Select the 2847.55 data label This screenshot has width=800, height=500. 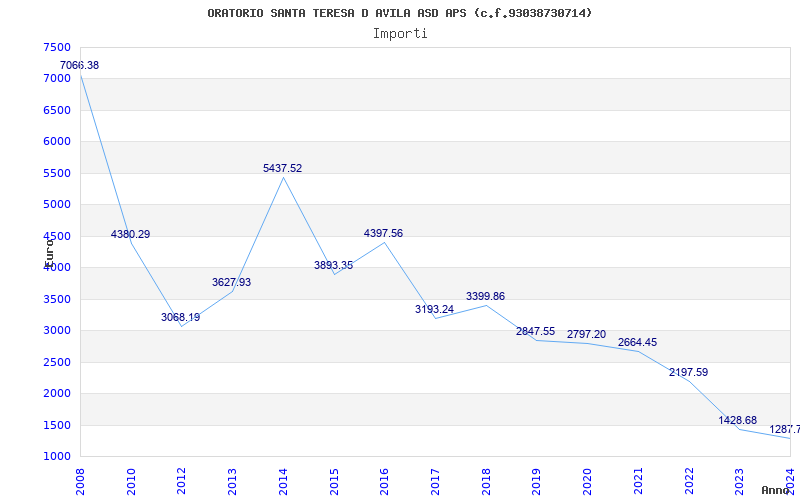click(535, 331)
